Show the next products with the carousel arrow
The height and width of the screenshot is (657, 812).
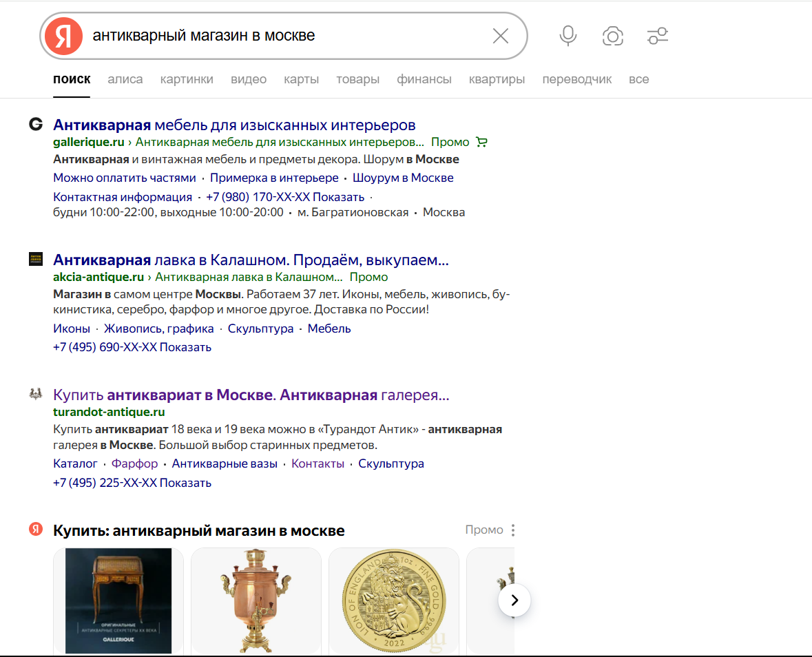[x=514, y=600]
